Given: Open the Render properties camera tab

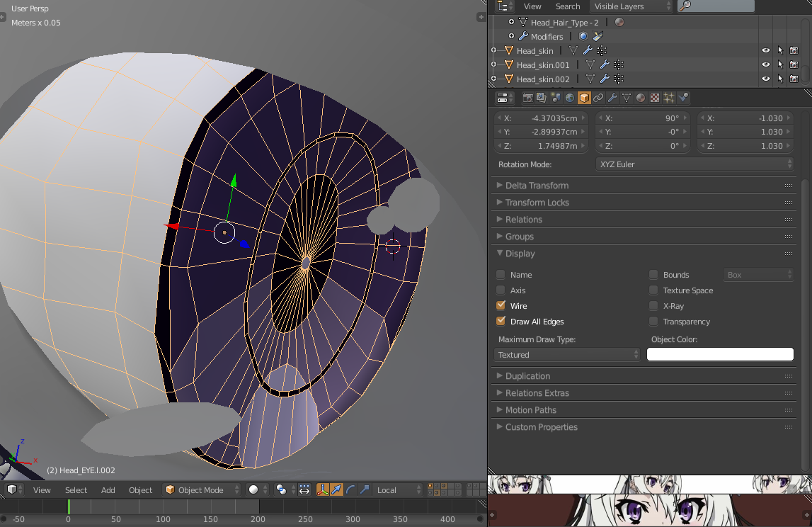Looking at the screenshot, I should (x=527, y=98).
